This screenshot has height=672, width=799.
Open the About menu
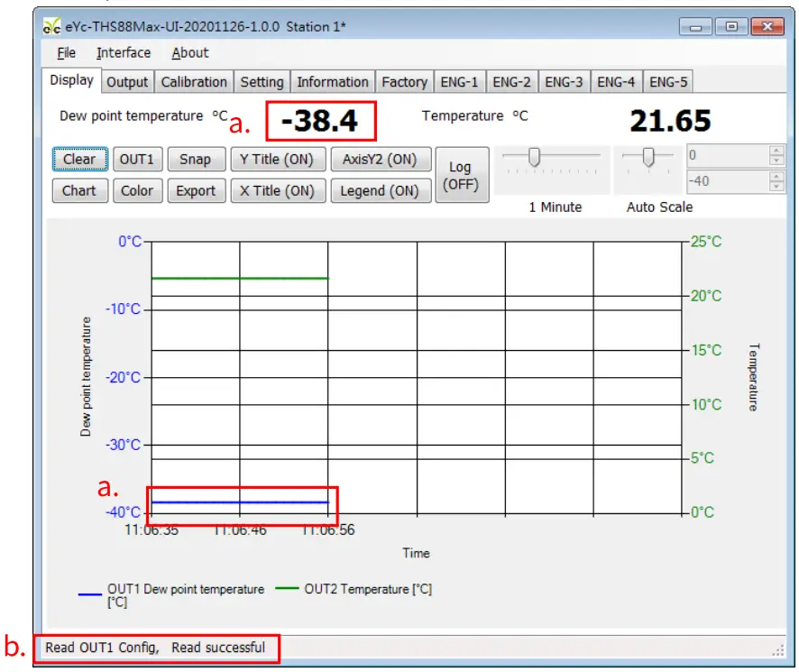point(190,53)
